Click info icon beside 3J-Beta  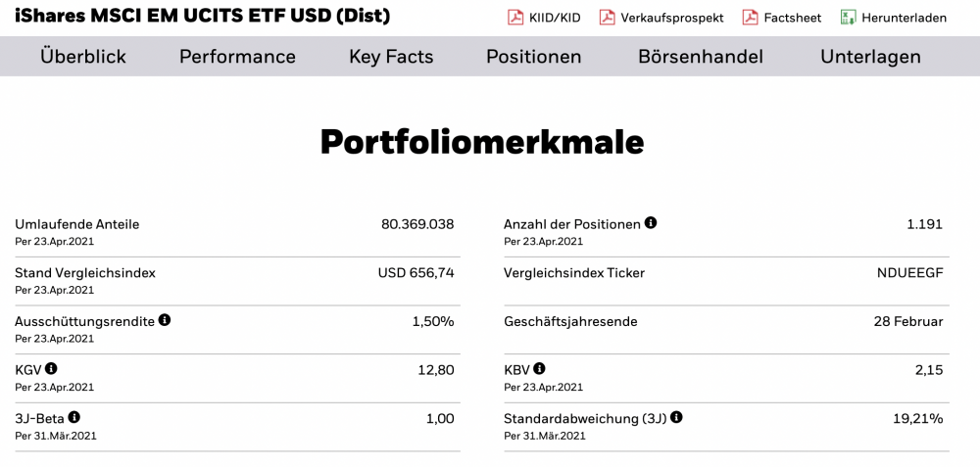coord(74,418)
